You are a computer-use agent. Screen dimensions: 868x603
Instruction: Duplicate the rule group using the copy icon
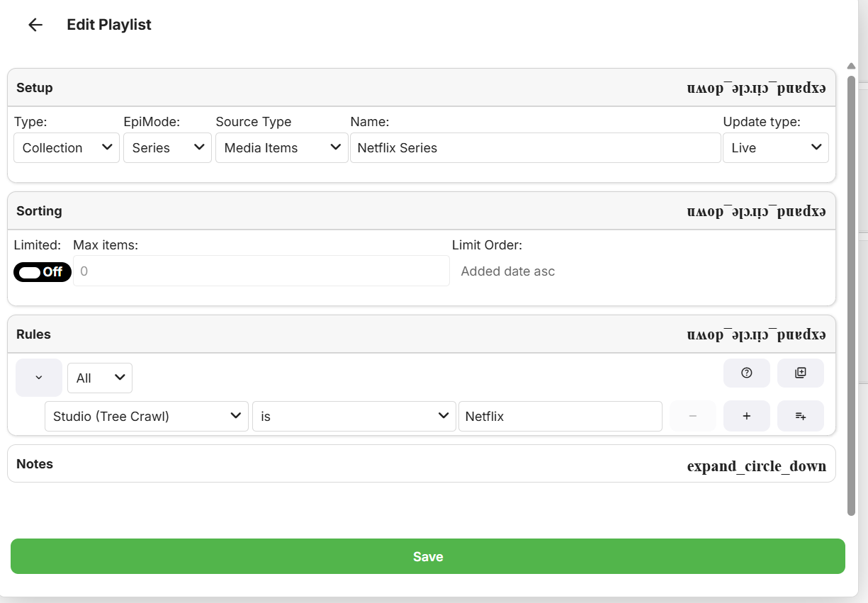(x=800, y=373)
